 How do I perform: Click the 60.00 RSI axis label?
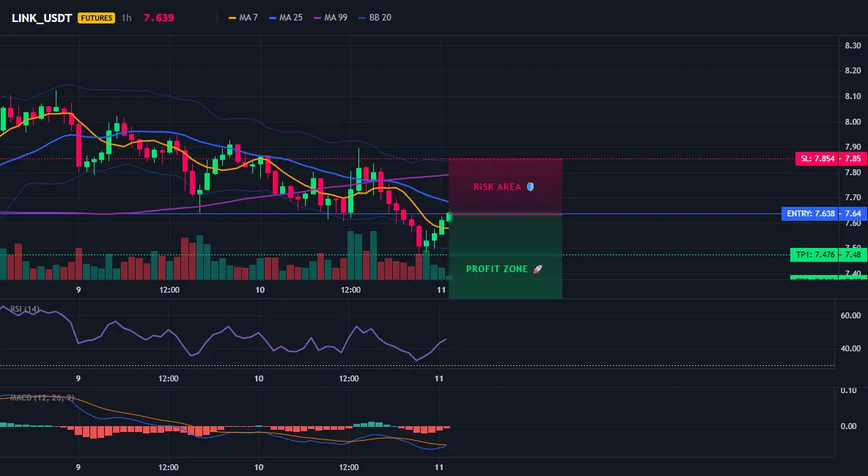point(850,315)
